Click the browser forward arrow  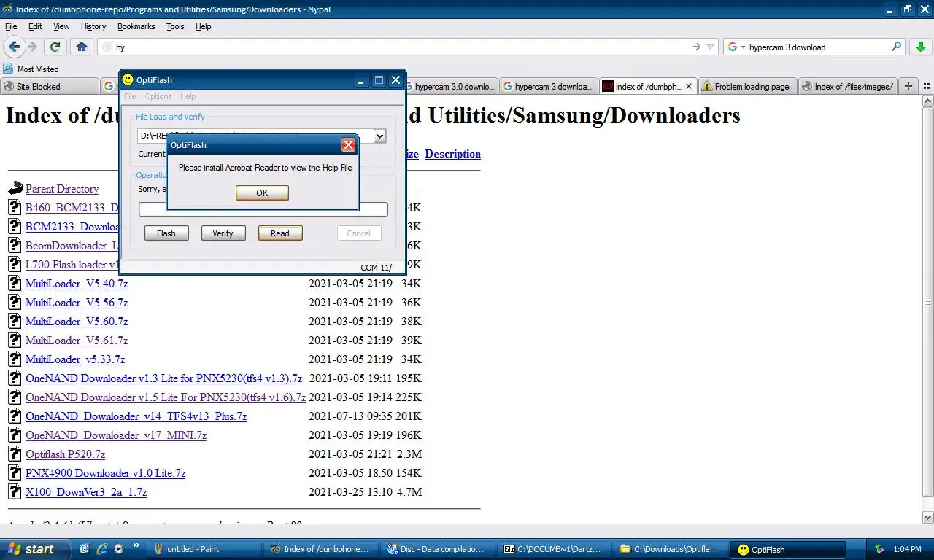(x=32, y=47)
